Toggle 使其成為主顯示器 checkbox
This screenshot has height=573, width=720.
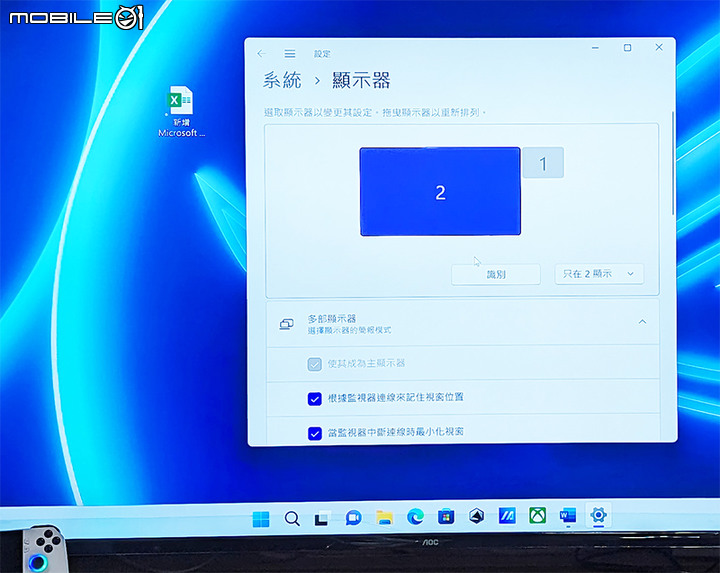[315, 364]
